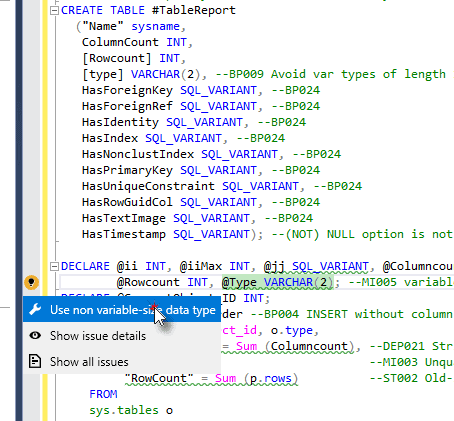
Task: Click on HasForeignKey column name
Action: [127, 90]
